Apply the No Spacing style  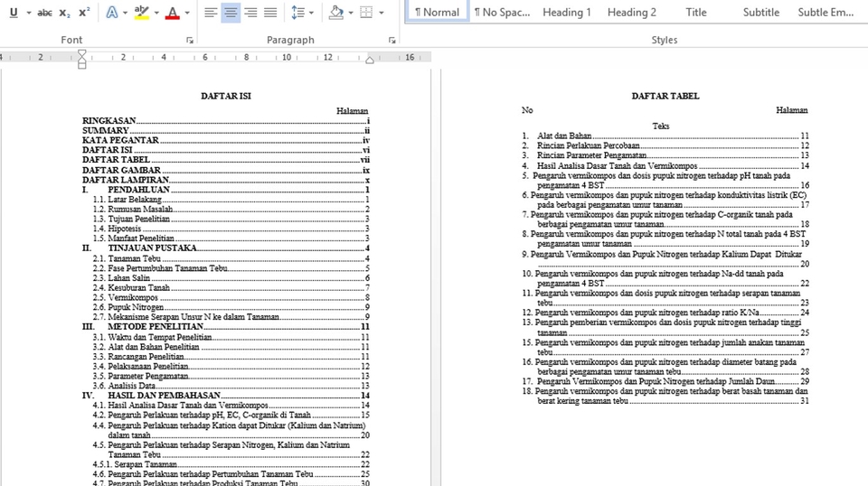[x=502, y=12]
